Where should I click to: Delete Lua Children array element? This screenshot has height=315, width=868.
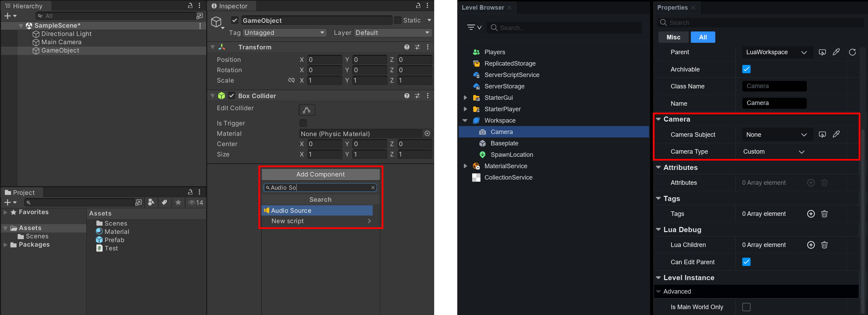coord(824,245)
